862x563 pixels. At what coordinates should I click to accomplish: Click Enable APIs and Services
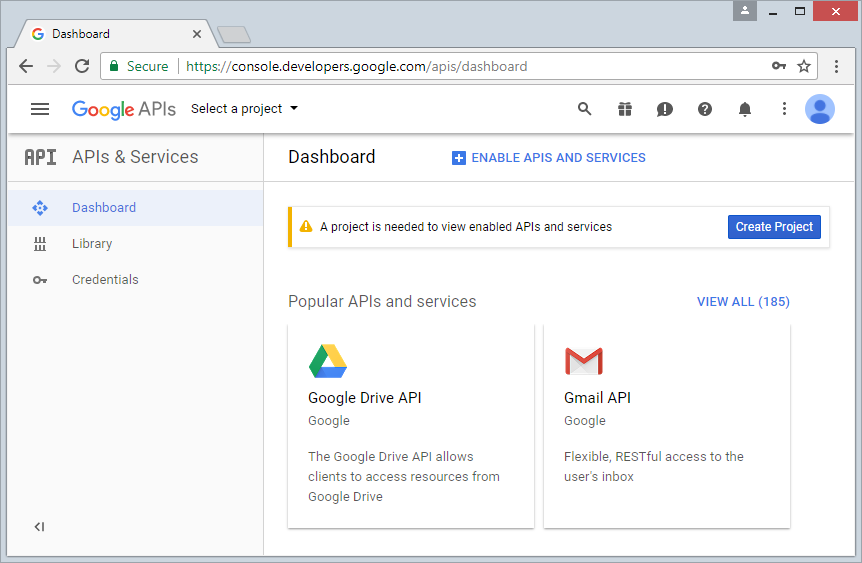pos(549,158)
